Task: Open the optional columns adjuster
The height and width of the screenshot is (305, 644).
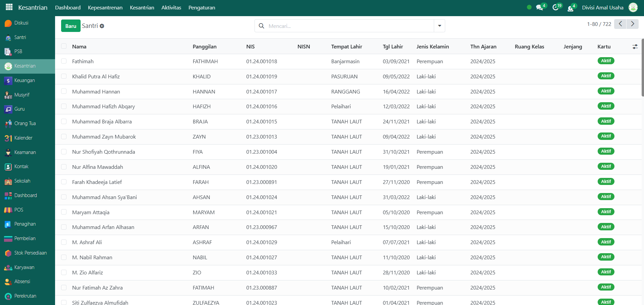Action: (635, 47)
